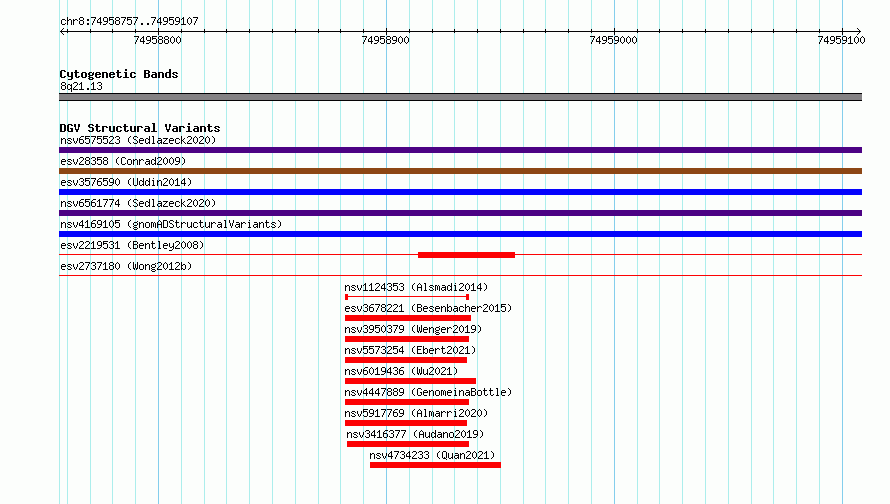This screenshot has height=504, width=890.
Task: Click the chr8:74958757..74959107 region label
Action: tap(129, 21)
